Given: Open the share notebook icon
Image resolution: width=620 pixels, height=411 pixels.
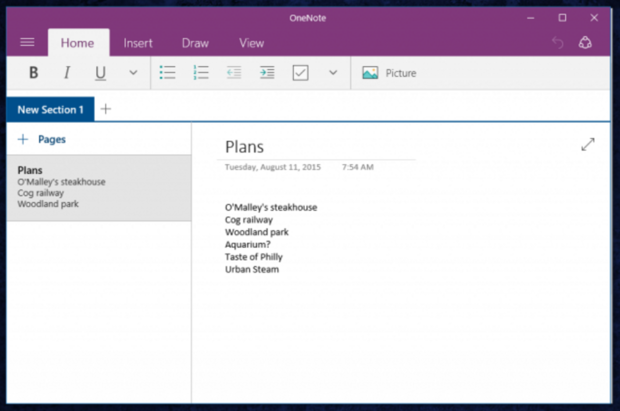Looking at the screenshot, I should point(585,42).
